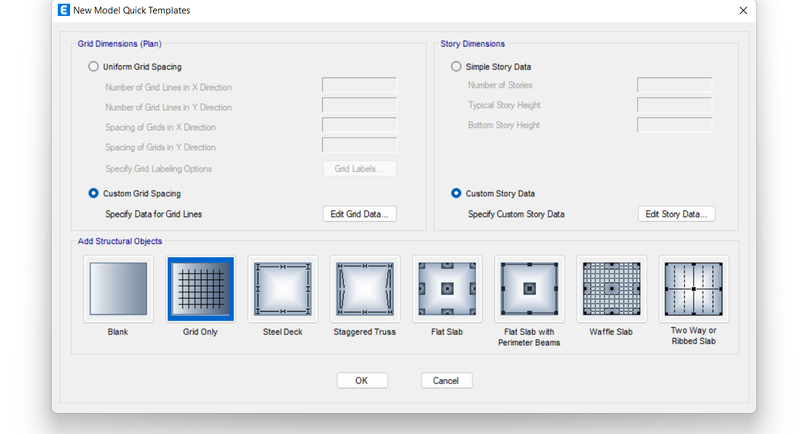
Task: Select the Blank template icon
Action: click(x=118, y=289)
